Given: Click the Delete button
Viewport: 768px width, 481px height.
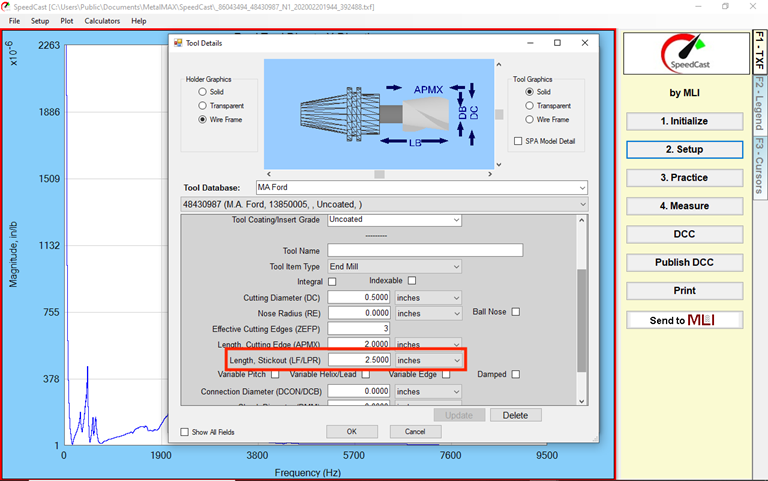Looking at the screenshot, I should pos(515,415).
